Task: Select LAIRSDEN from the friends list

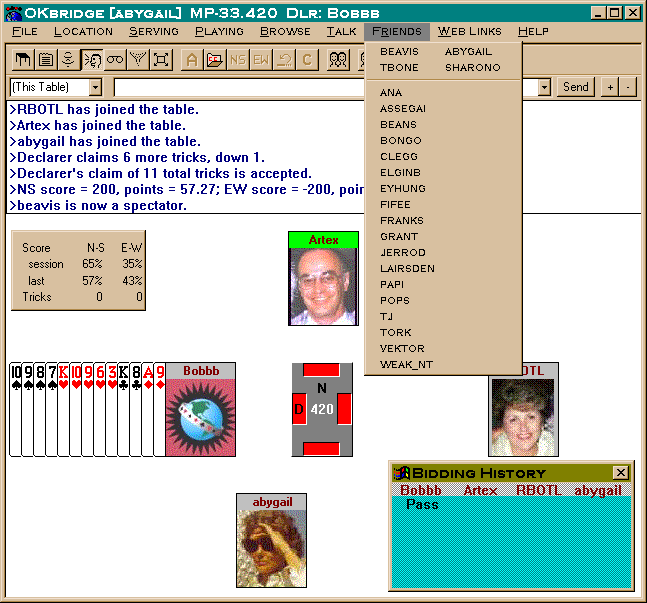Action: (444, 268)
